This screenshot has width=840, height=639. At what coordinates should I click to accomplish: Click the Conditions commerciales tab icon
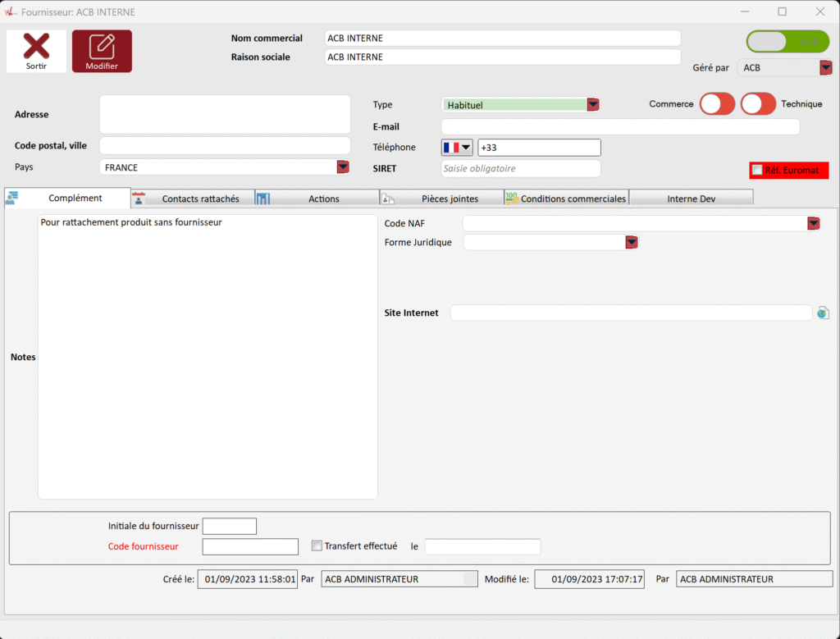(x=511, y=199)
